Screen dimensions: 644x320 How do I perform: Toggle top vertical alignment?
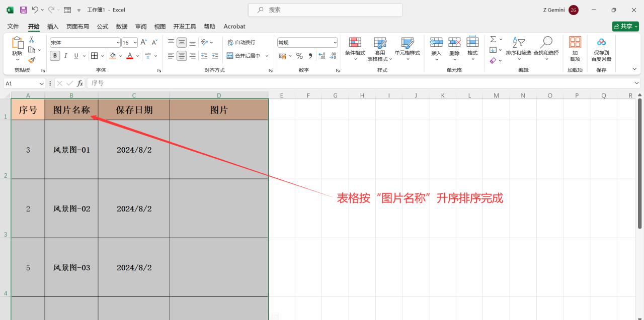click(x=171, y=43)
